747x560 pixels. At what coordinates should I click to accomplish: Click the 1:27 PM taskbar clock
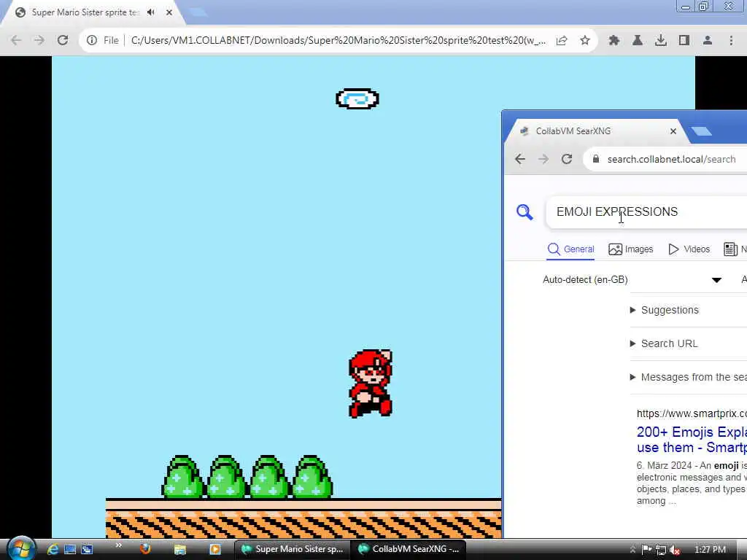coord(710,550)
